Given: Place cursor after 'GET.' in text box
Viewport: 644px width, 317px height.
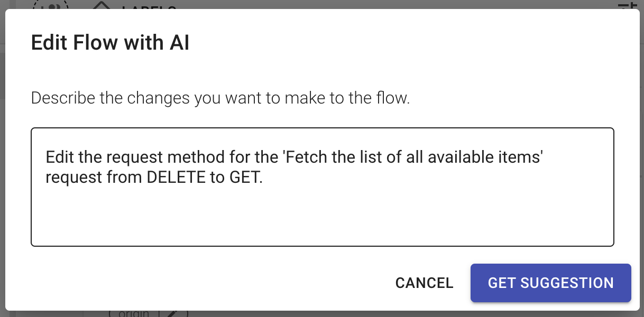Looking at the screenshot, I should click(x=263, y=178).
